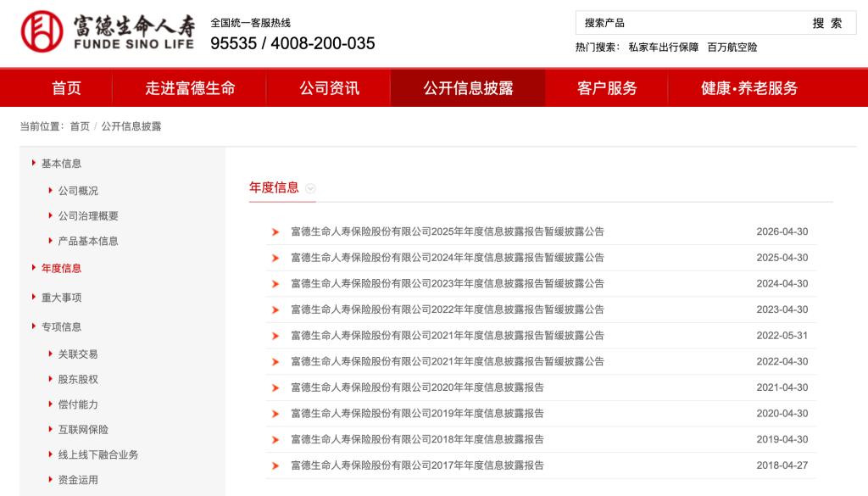Open 关联交易 in sidebar

78,354
